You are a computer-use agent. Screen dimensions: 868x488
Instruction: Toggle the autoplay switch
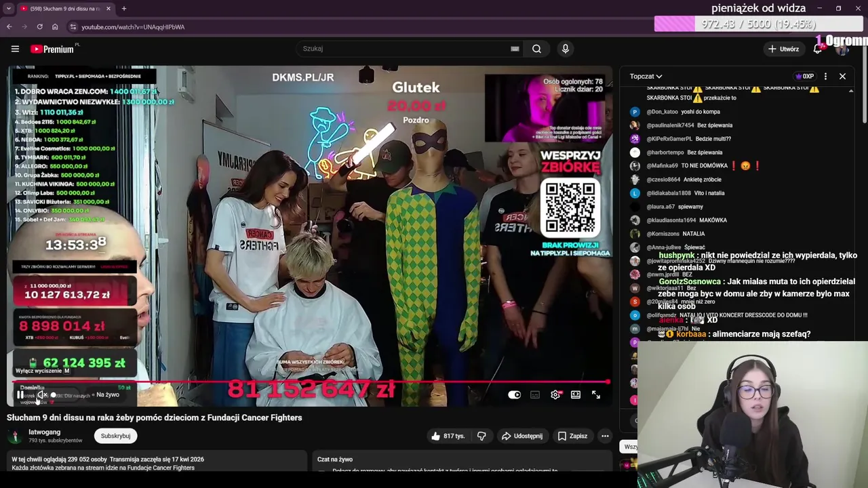(x=515, y=394)
